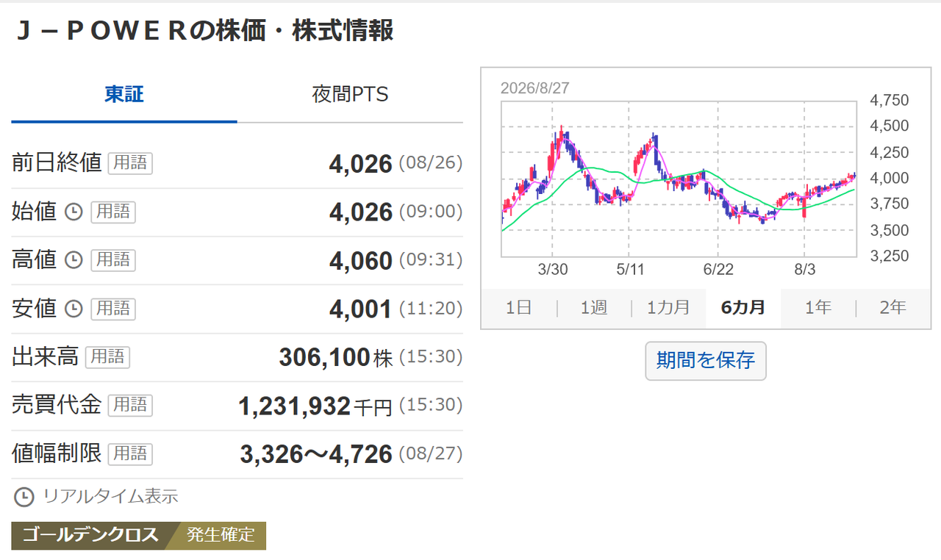Click the previous close value 4,026 (08/26)
This screenshot has width=941, height=560.
pyautogui.click(x=396, y=164)
